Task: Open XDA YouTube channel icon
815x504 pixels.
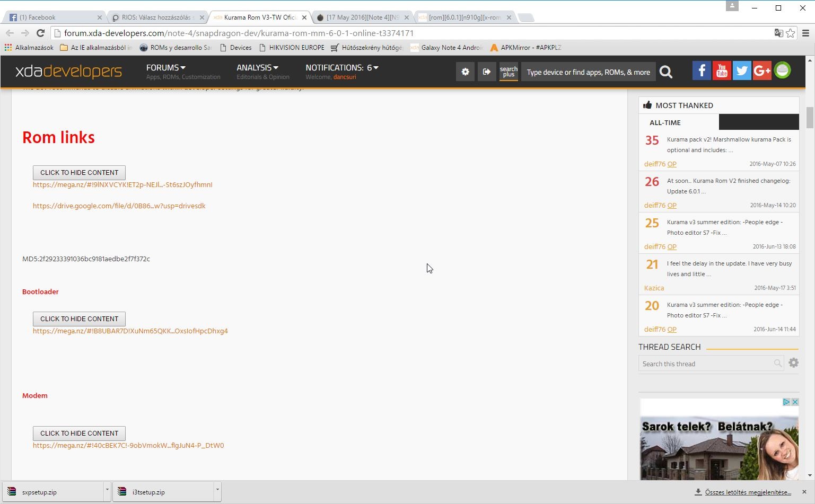Action: [722, 70]
